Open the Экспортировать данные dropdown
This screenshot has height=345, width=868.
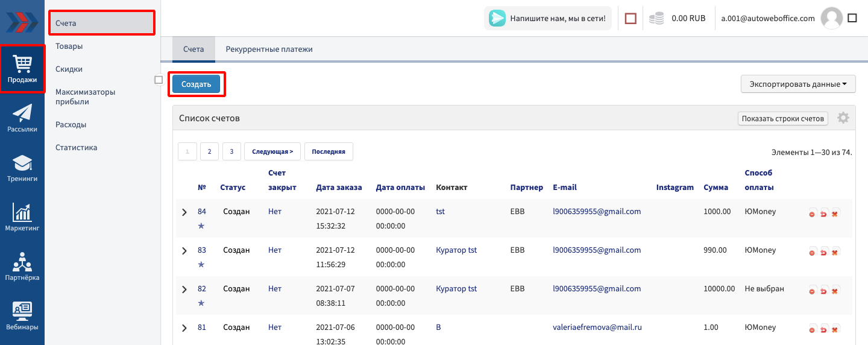tap(797, 84)
